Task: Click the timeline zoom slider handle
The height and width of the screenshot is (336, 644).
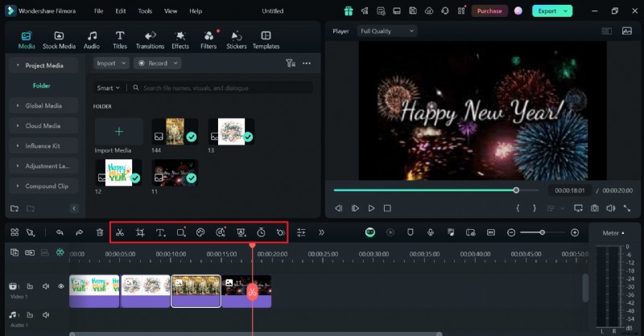Action: click(542, 232)
